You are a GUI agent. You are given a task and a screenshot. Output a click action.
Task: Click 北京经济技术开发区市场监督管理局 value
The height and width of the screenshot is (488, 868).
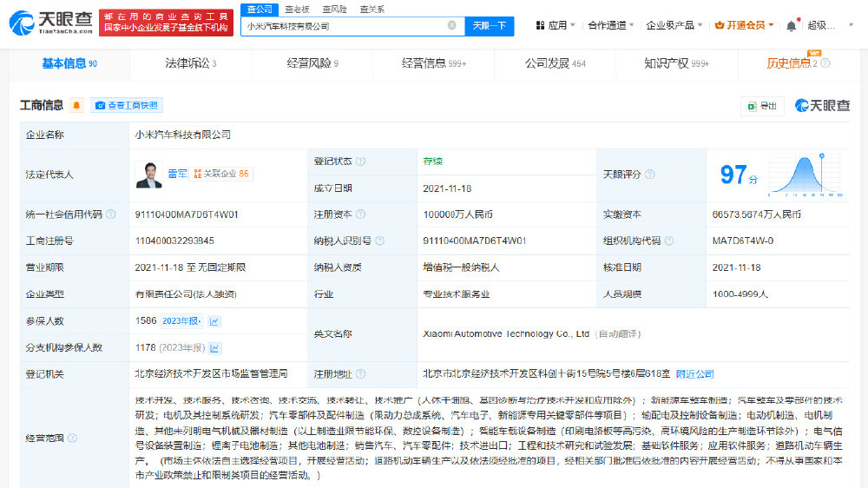212,374
